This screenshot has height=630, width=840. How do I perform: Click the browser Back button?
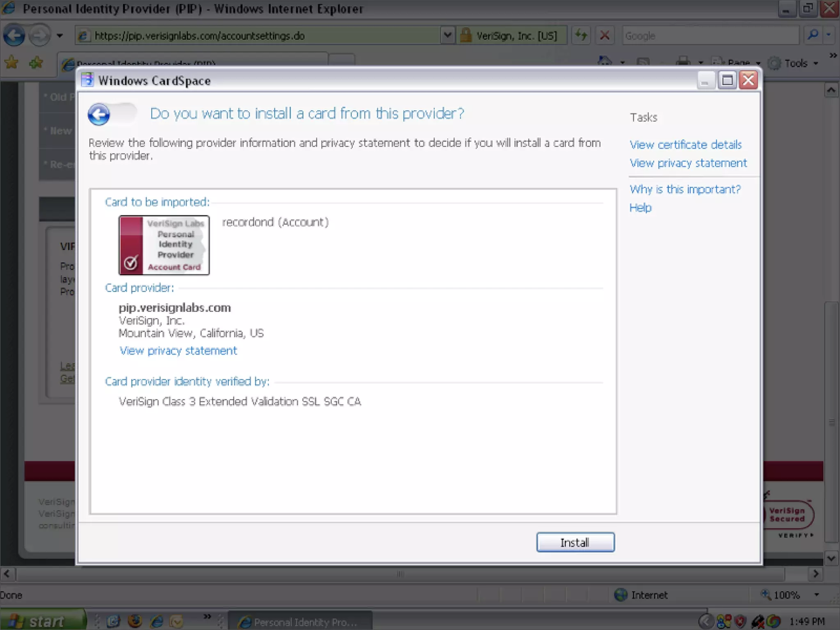click(x=14, y=36)
